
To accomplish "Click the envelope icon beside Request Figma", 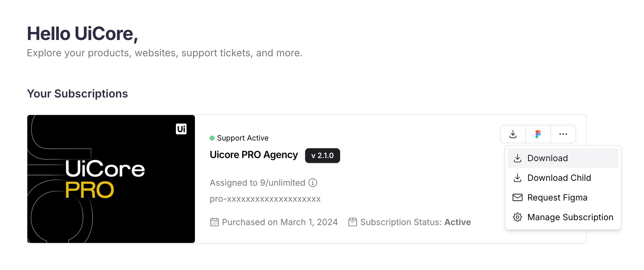I will coord(518,197).
